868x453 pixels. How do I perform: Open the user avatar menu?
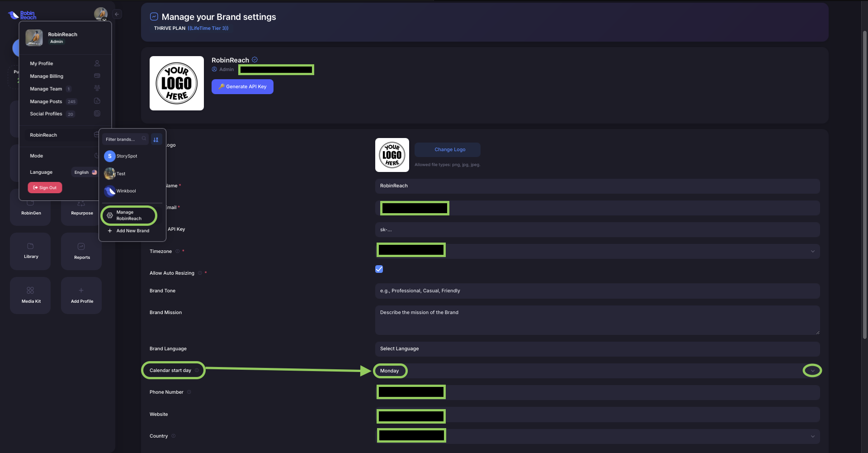point(100,14)
